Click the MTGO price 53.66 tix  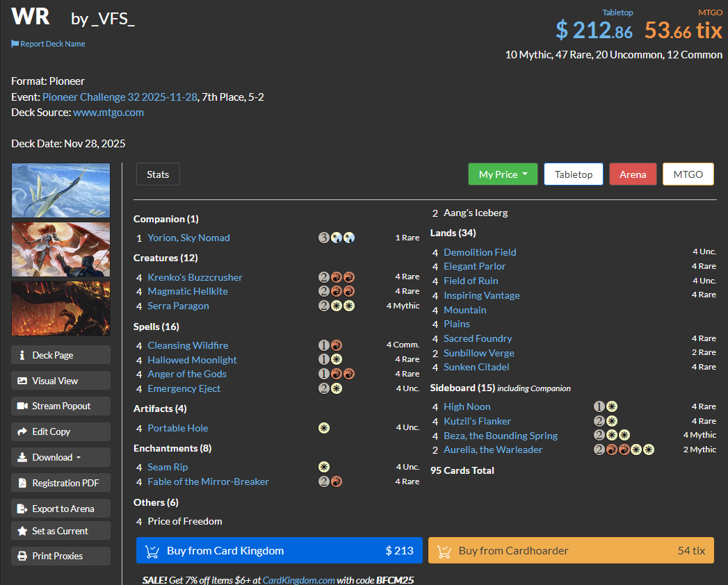(x=683, y=30)
